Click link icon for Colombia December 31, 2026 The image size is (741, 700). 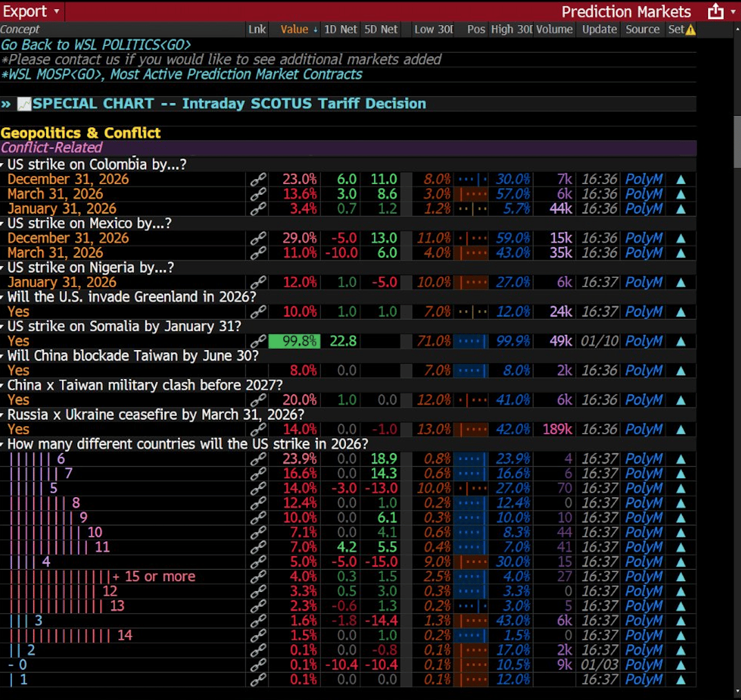click(258, 180)
